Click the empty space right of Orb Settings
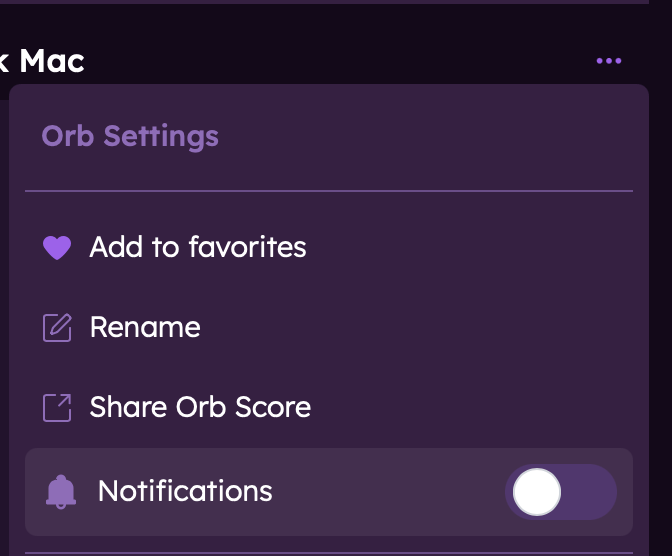Image resolution: width=672 pixels, height=556 pixels. coord(430,136)
